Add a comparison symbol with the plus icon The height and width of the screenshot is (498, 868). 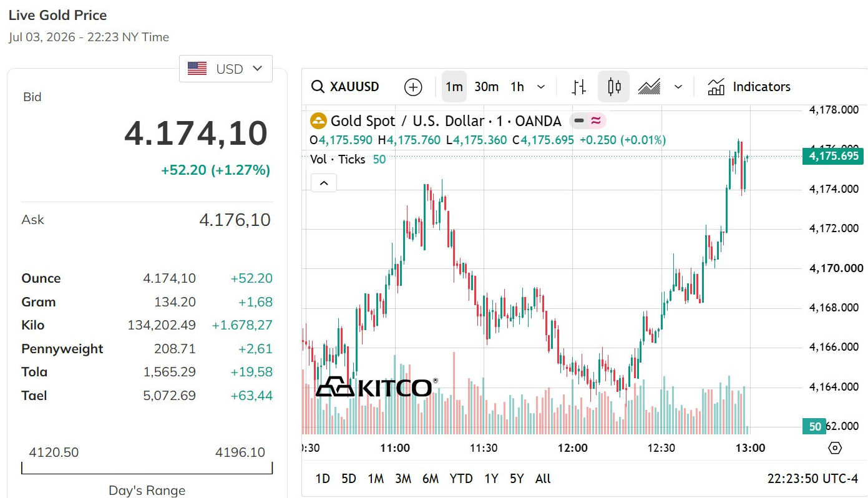click(413, 87)
